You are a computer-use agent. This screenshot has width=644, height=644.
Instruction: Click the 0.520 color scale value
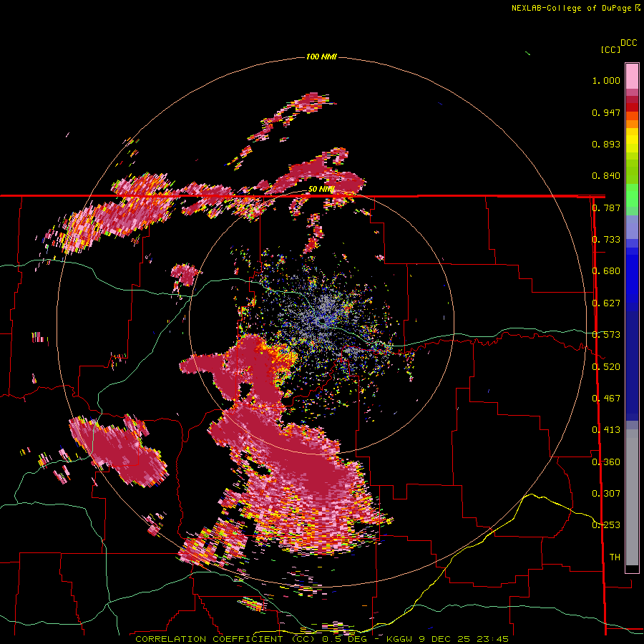coord(606,367)
